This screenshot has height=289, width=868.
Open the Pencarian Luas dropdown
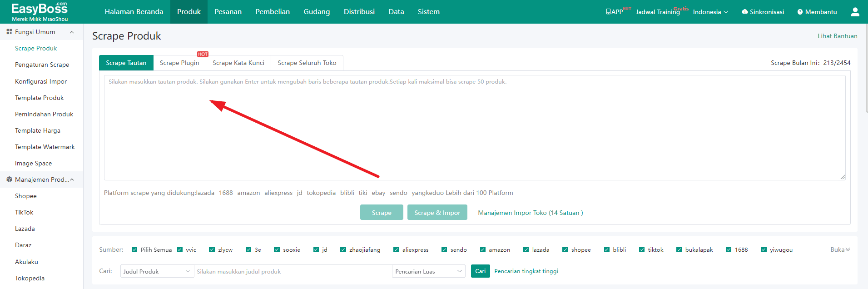429,271
